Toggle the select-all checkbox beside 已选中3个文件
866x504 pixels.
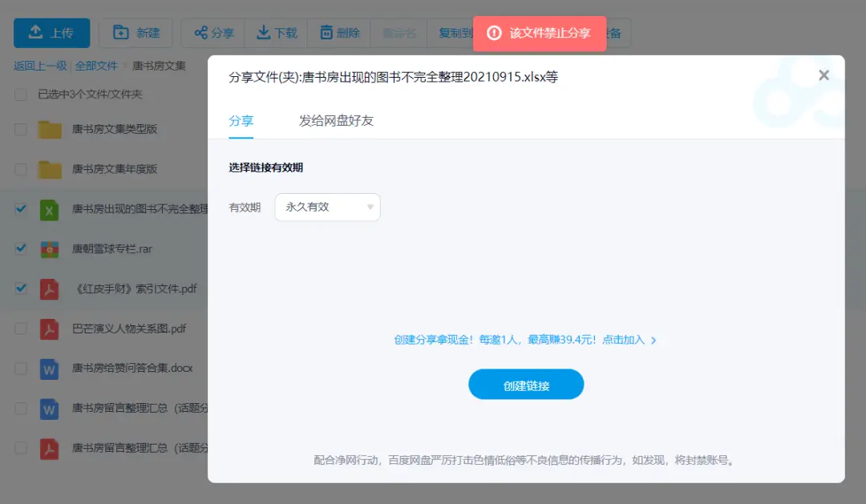[21, 95]
